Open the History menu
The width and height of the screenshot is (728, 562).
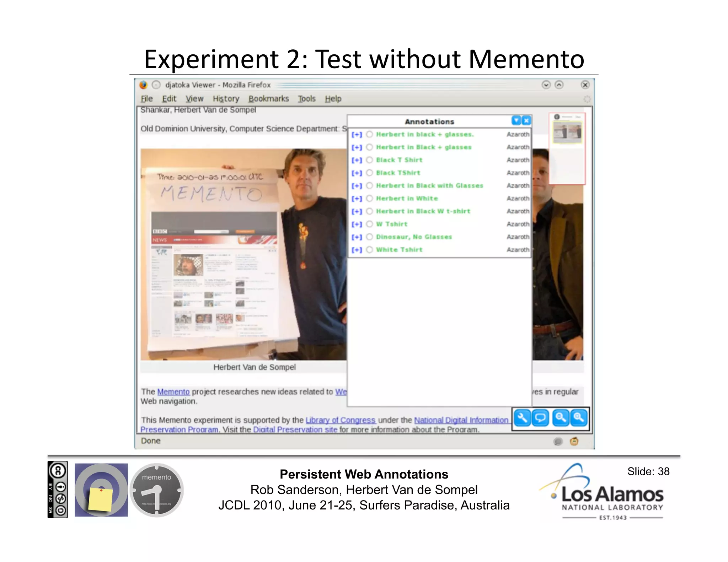coord(226,99)
